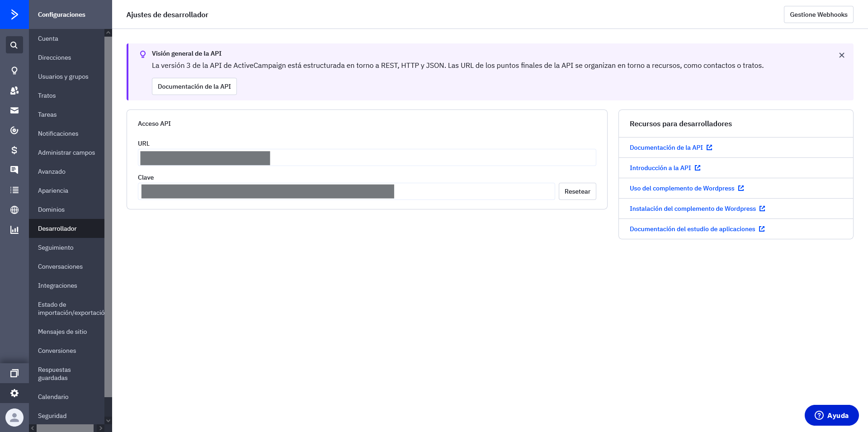868x432 pixels.
Task: Open the Campaigns envelope icon
Action: (14, 110)
